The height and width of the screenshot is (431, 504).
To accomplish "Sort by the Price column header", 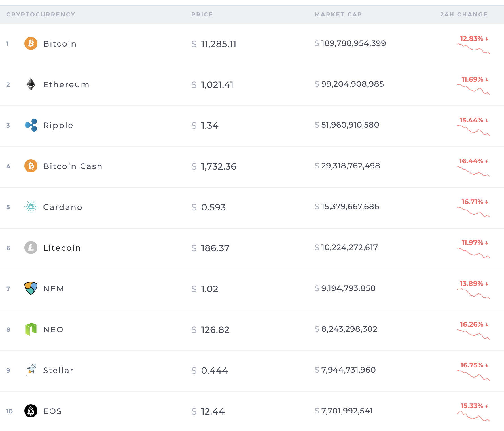I will tap(202, 14).
